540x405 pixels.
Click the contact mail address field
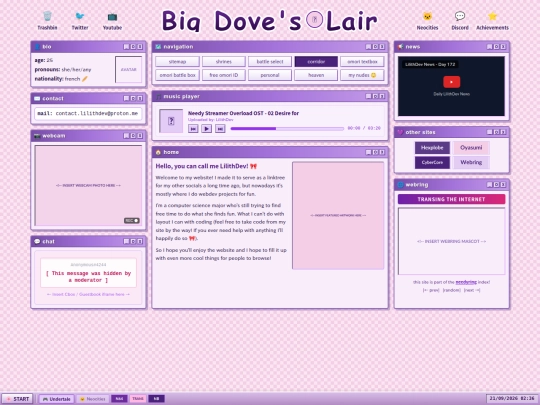click(88, 113)
